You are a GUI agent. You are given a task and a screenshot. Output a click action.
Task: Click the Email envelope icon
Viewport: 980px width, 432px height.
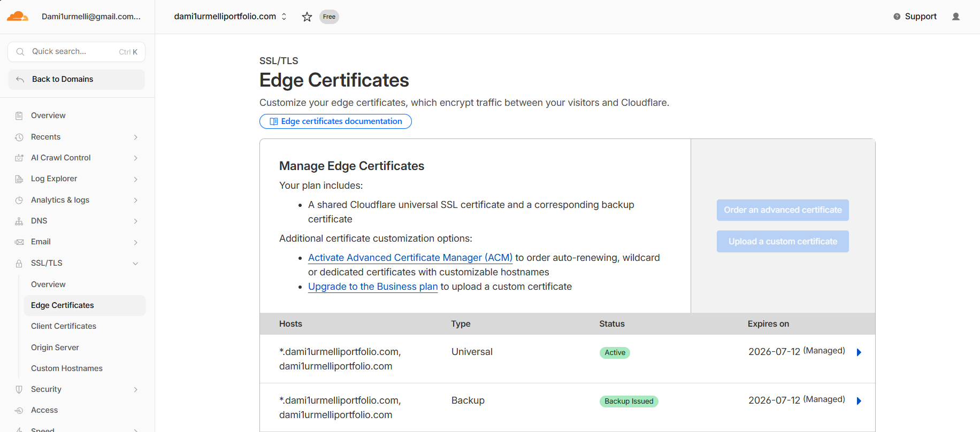19,242
